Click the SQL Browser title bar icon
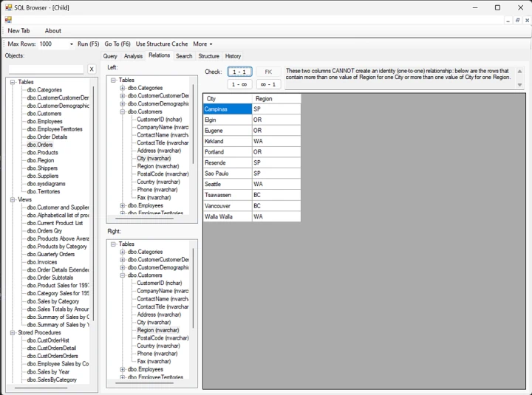The height and width of the screenshot is (395, 532). click(x=8, y=7)
